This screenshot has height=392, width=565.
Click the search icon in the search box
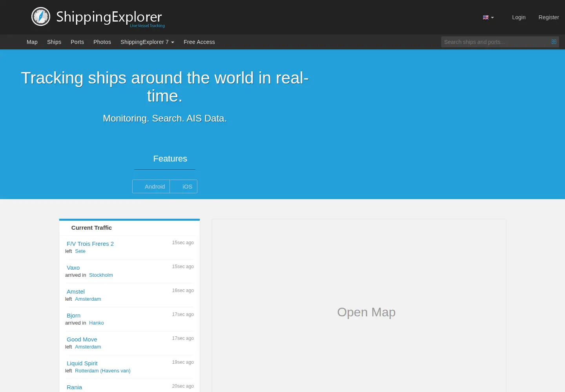(x=554, y=42)
